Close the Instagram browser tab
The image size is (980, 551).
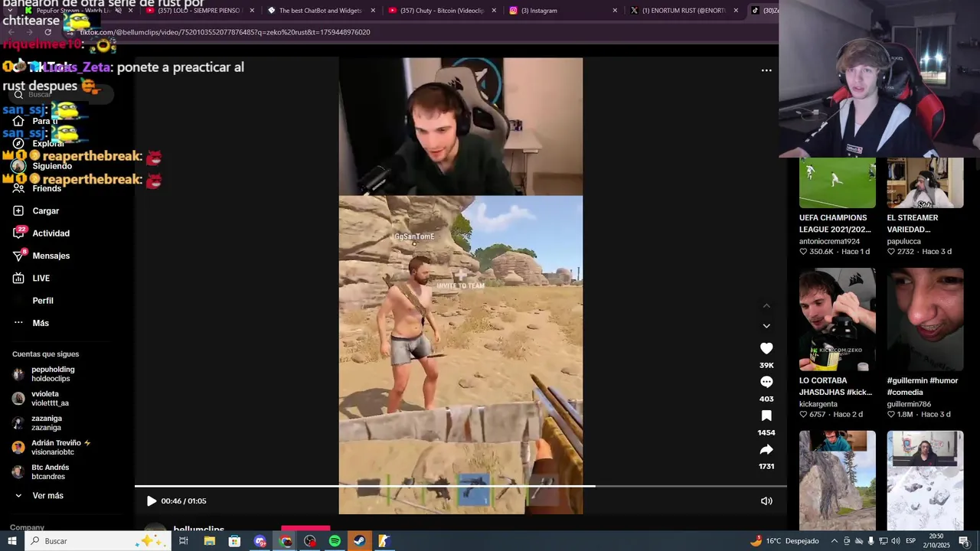coord(615,11)
